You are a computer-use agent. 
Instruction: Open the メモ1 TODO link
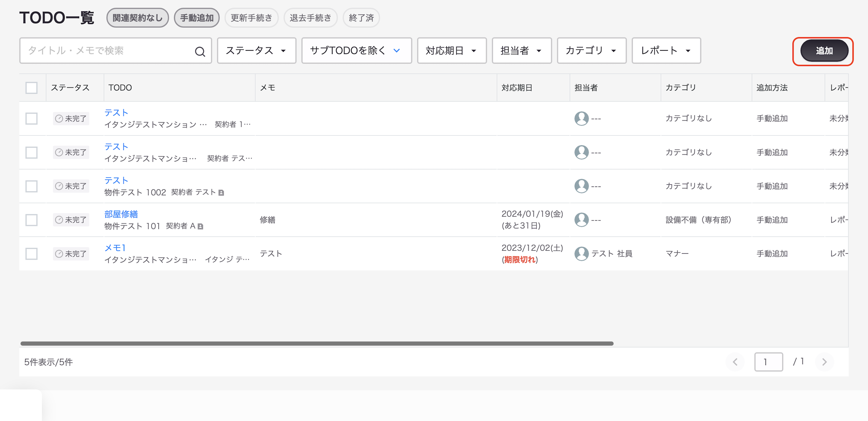[115, 248]
